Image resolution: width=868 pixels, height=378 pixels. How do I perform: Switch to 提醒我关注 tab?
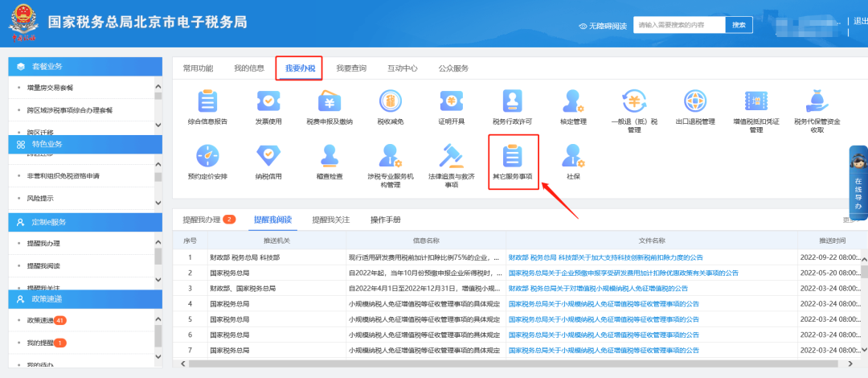coord(331,220)
